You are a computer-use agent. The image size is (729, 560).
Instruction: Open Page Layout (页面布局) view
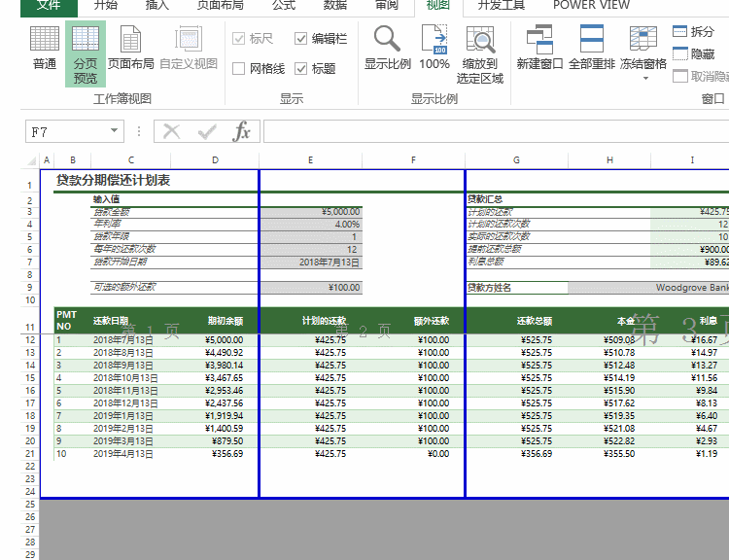130,49
